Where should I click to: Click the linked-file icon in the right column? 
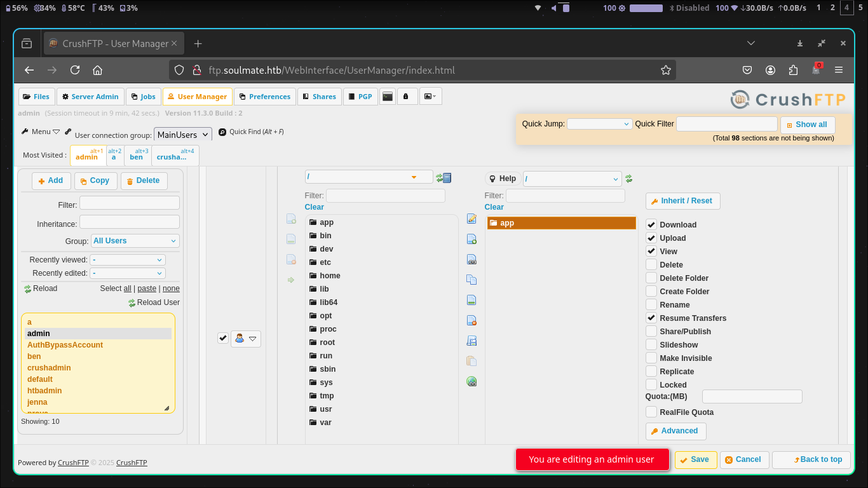click(471, 259)
